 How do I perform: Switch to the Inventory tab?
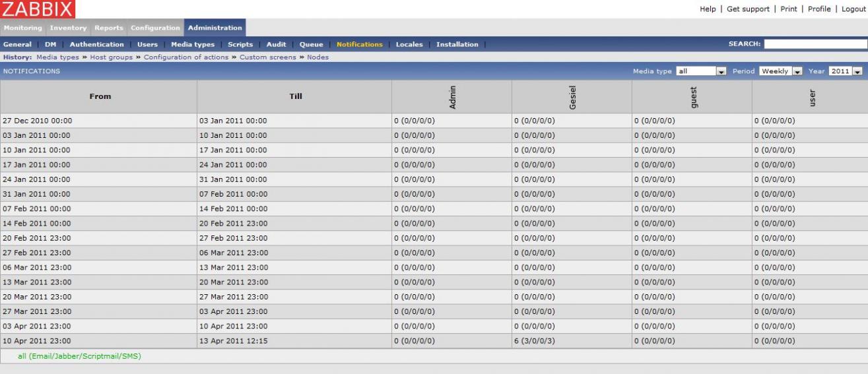point(68,28)
